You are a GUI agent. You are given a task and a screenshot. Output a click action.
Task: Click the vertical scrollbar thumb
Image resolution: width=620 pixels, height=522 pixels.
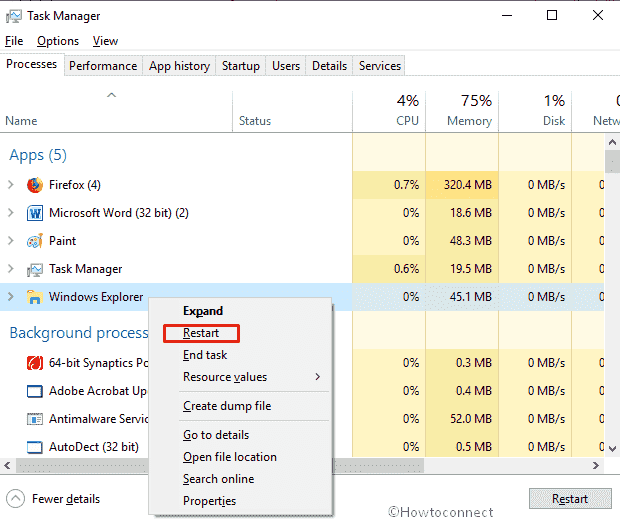click(x=612, y=161)
